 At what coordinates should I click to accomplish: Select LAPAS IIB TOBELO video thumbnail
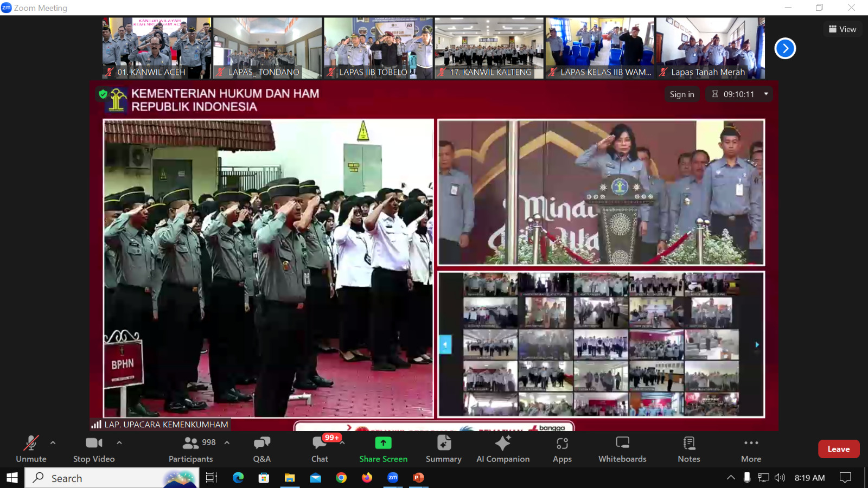tap(378, 48)
